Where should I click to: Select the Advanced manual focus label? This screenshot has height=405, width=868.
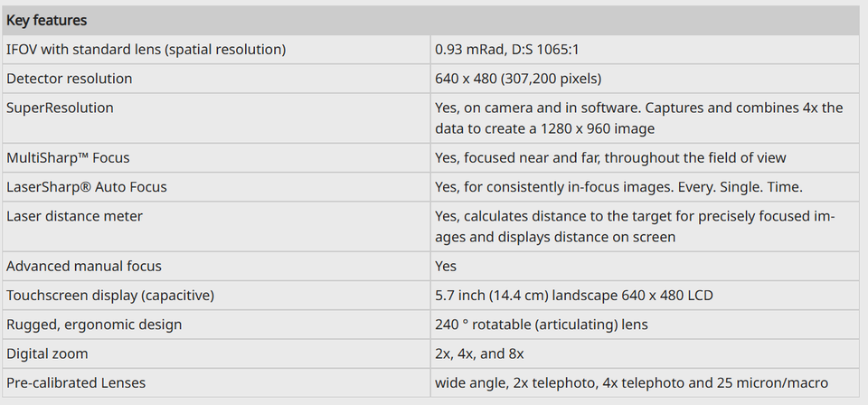84,266
